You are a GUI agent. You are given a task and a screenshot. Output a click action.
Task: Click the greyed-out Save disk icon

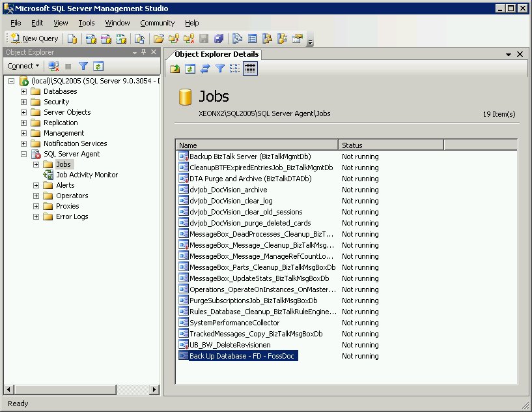pos(204,38)
